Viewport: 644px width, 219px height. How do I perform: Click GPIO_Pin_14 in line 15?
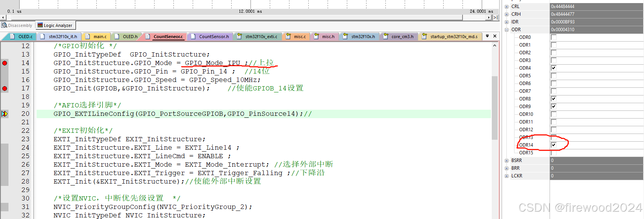point(204,71)
